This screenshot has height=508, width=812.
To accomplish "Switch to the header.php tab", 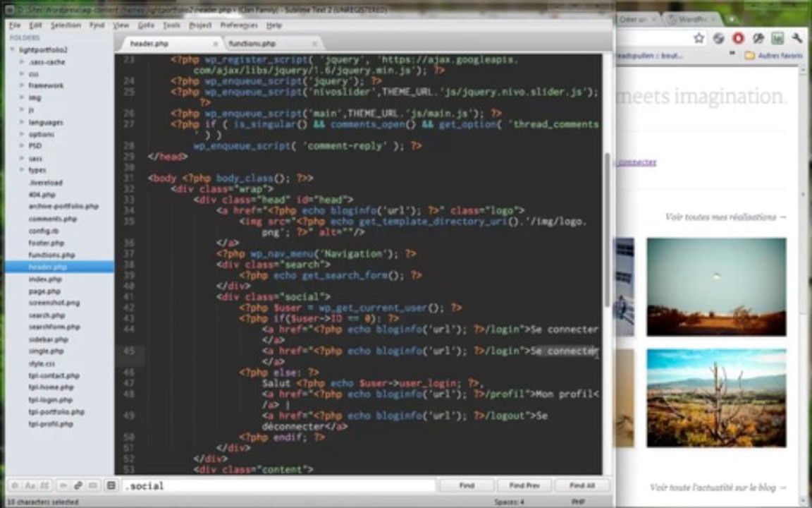I will tap(169, 44).
